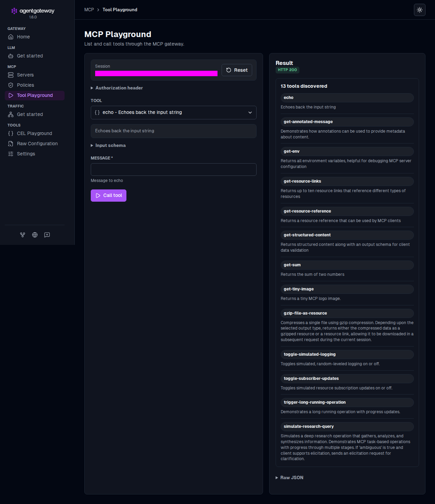This screenshot has width=435, height=504.
Task: Click 'Returns the sum of two numbers' description
Action: [x=312, y=274]
